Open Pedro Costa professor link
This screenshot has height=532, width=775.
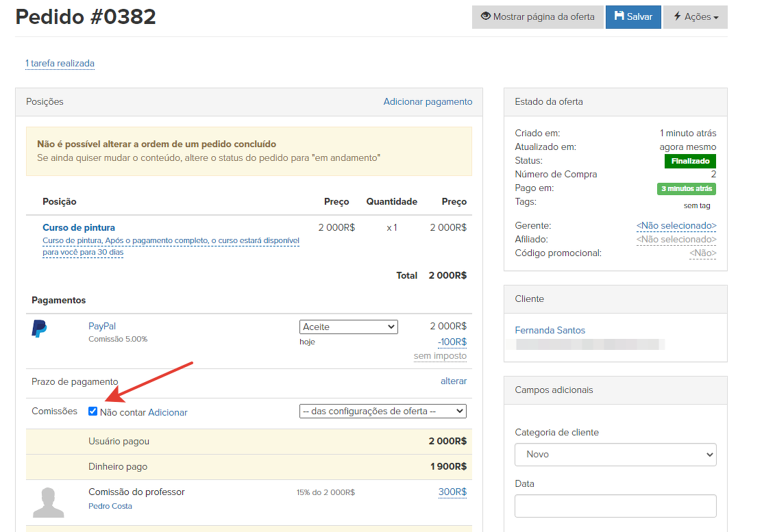point(110,506)
